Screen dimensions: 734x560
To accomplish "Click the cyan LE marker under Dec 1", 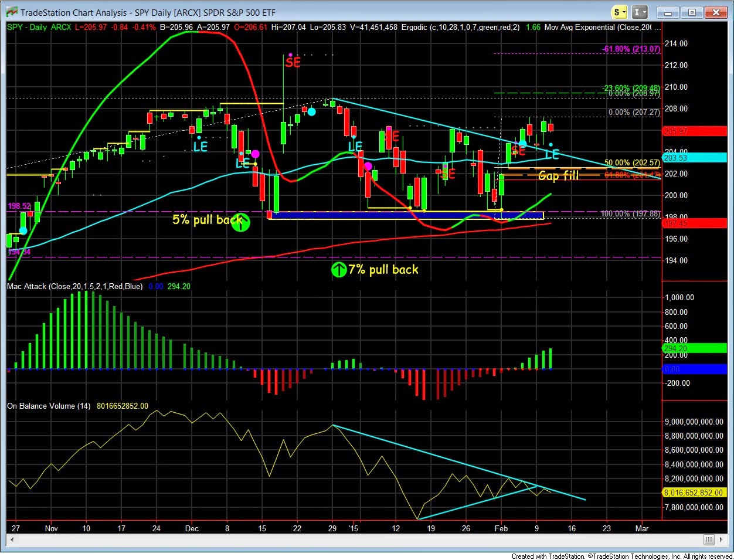I will [201, 147].
